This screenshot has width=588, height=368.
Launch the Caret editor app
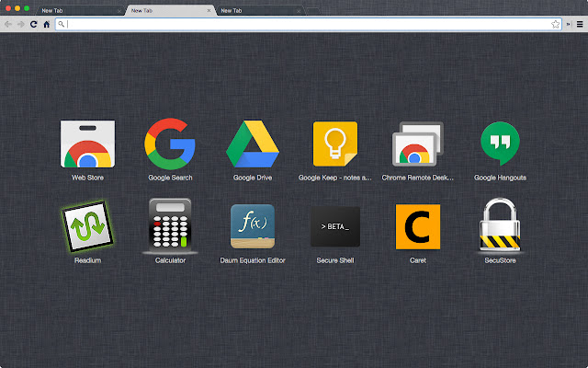coord(418,226)
